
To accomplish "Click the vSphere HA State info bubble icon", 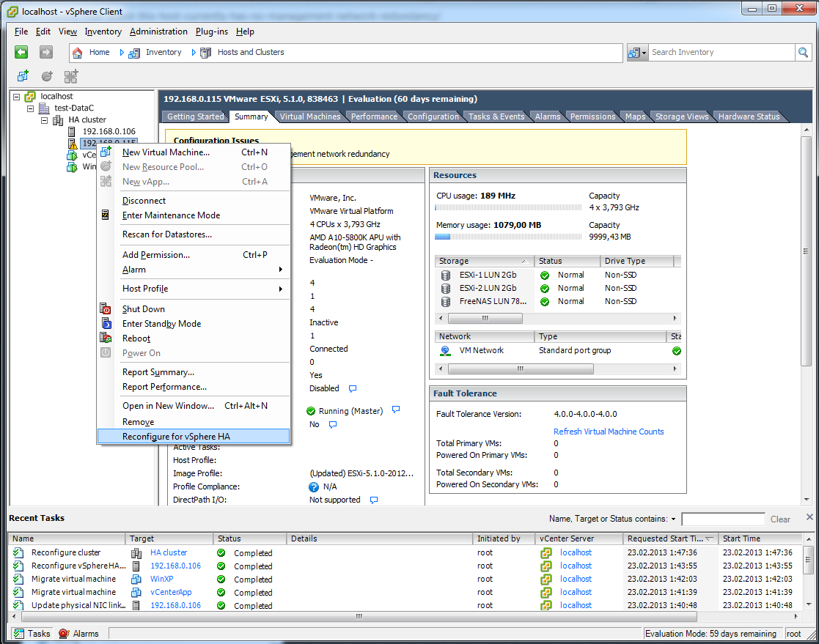I will (396, 410).
